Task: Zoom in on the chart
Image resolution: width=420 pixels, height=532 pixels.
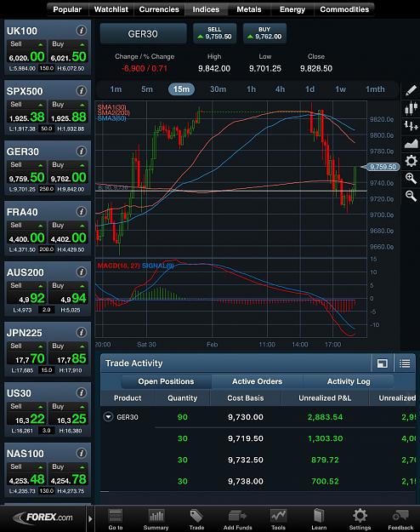Action: coord(411,179)
